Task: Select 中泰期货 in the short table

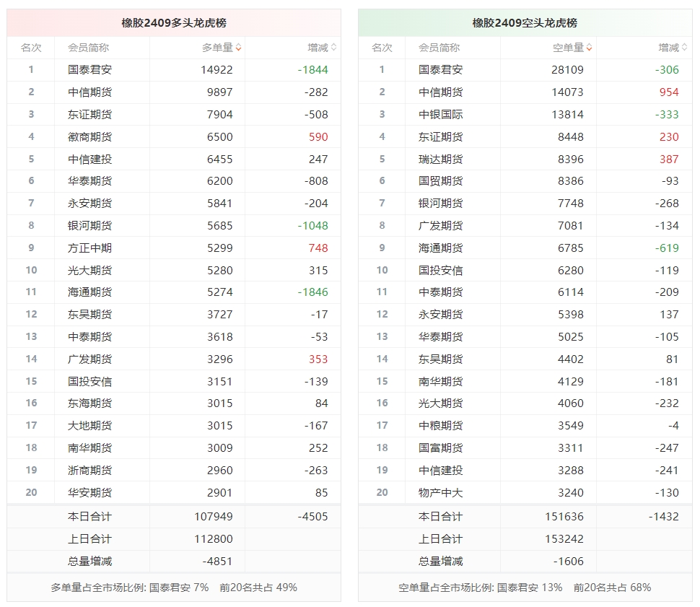Action: point(441,292)
